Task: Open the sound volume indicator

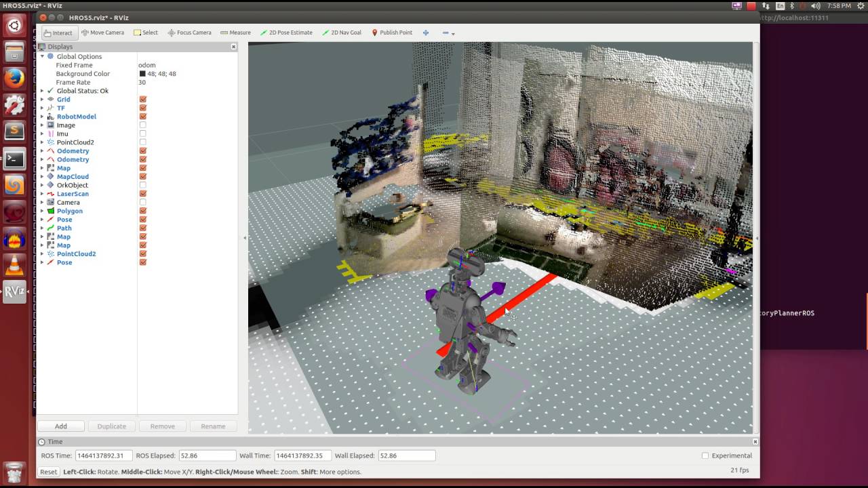Action: pos(816,6)
